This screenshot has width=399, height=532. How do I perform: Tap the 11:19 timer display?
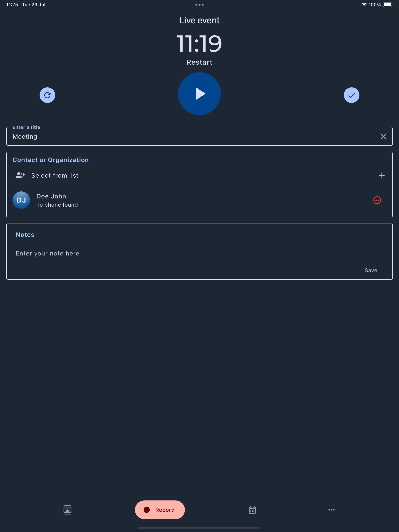[199, 43]
